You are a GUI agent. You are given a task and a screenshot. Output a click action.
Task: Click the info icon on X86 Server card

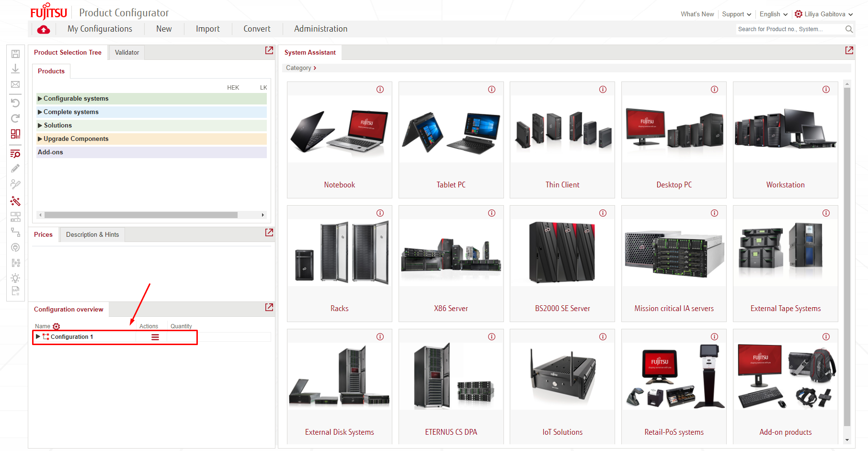[x=492, y=213]
